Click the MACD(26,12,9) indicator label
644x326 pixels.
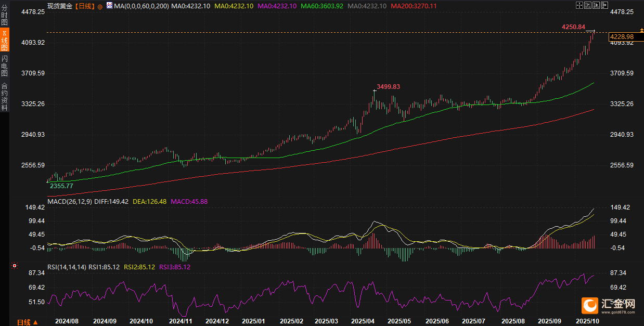[x=69, y=201]
